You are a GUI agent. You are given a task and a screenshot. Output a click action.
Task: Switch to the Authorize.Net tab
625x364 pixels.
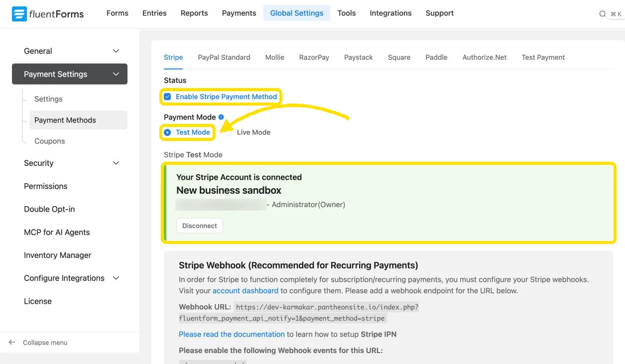tap(485, 57)
